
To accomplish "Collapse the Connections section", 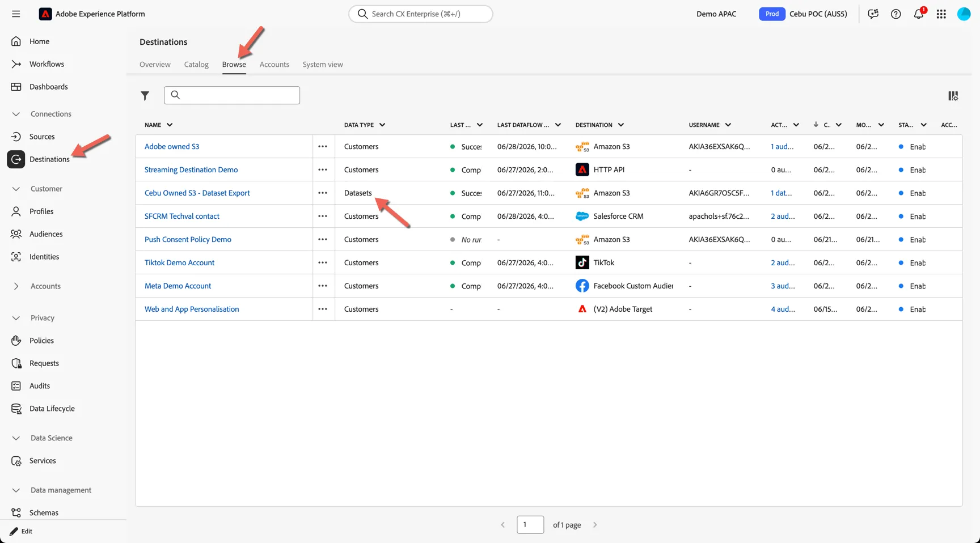I will 16,114.
